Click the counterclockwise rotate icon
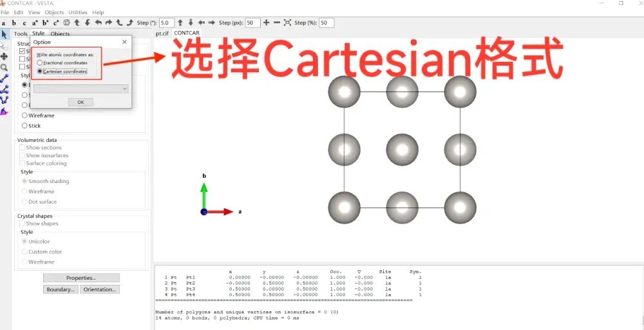 tap(119, 23)
